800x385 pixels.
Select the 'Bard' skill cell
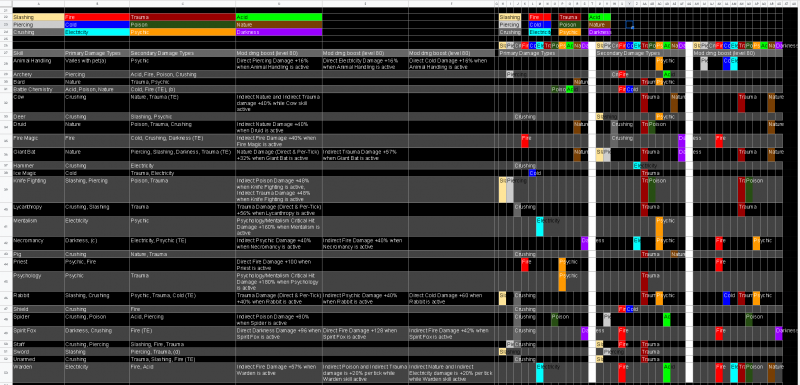(38, 82)
